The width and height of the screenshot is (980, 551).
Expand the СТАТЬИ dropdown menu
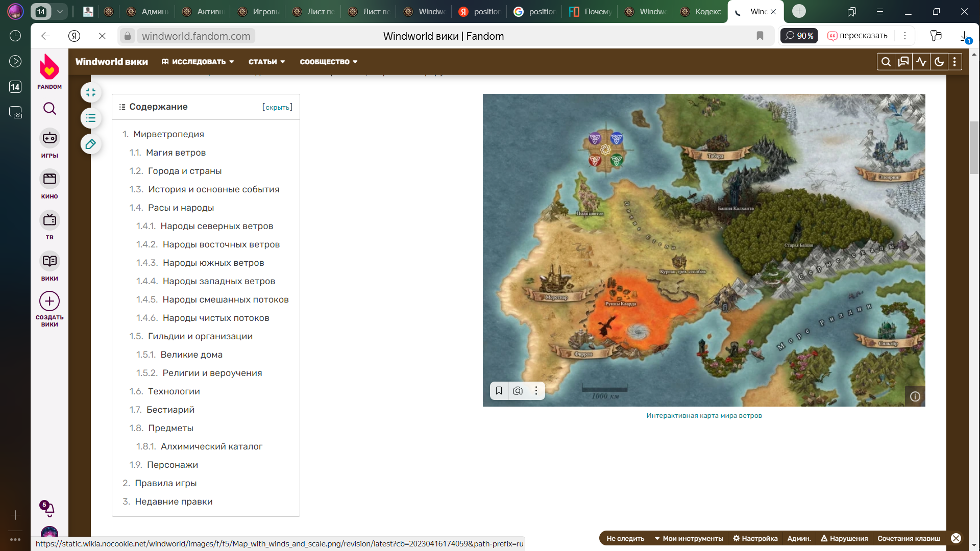click(266, 62)
